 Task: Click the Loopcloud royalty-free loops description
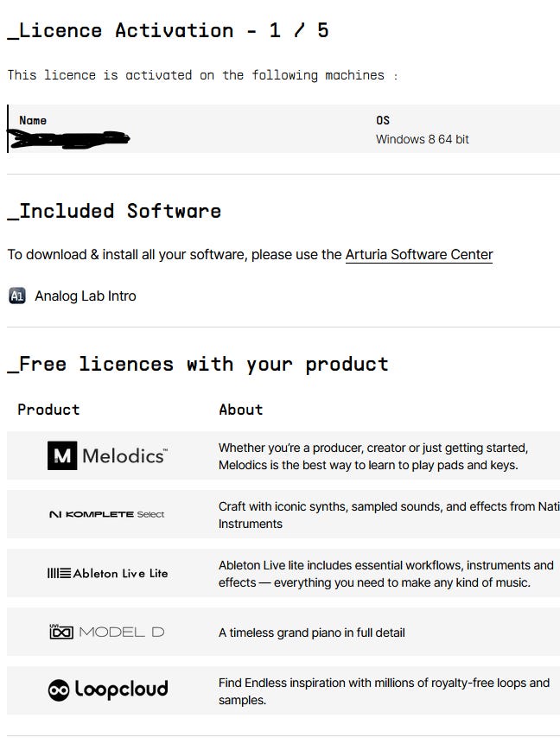(x=384, y=691)
